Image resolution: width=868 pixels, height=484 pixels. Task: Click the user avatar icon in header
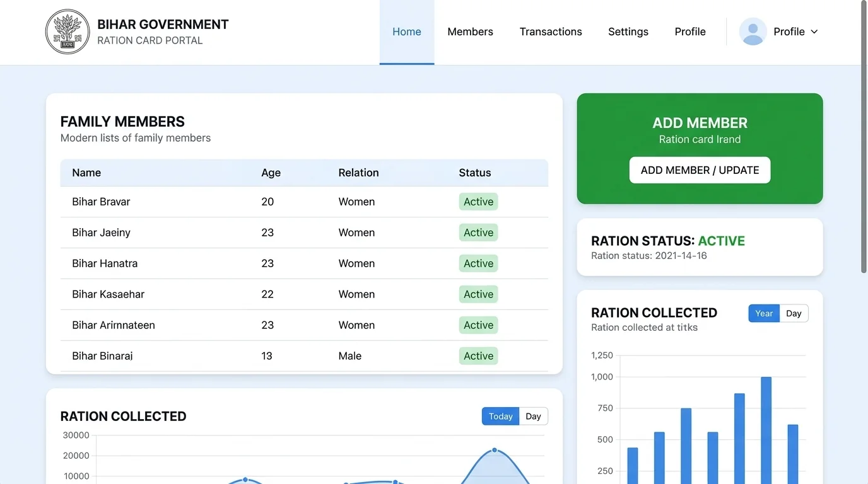(753, 32)
